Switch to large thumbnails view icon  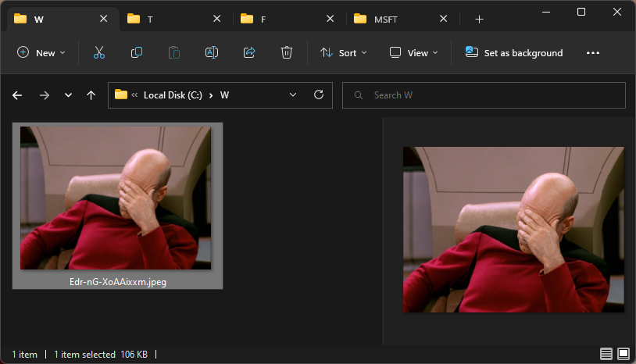623,354
